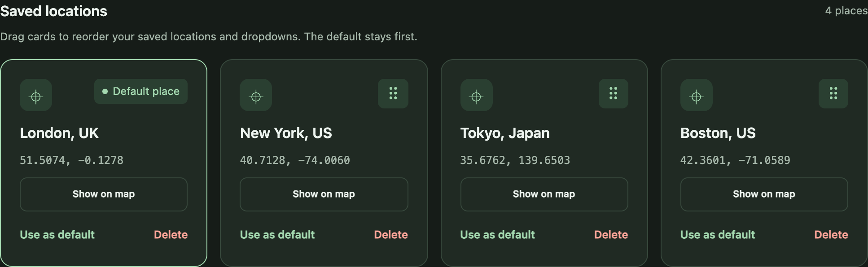Delete the London, UK location
Screen dimensions: 868x267
coord(171,235)
